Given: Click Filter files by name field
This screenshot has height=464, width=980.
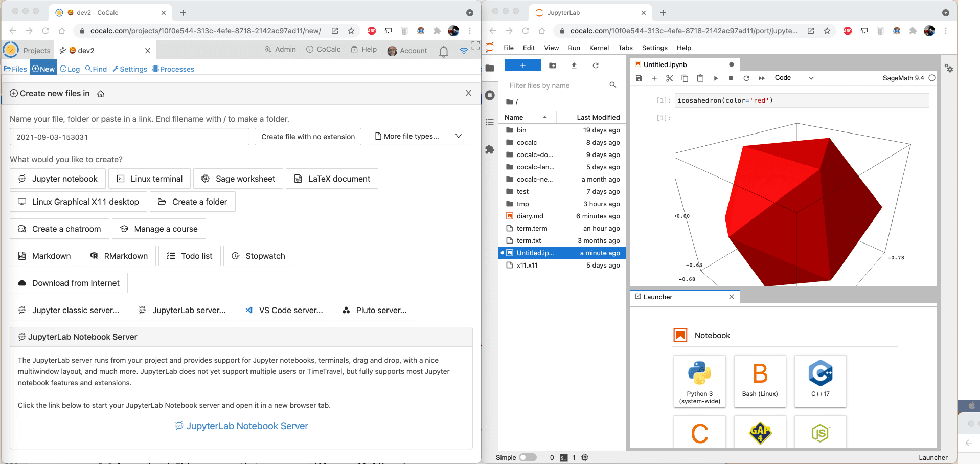Looking at the screenshot, I should pyautogui.click(x=562, y=85).
